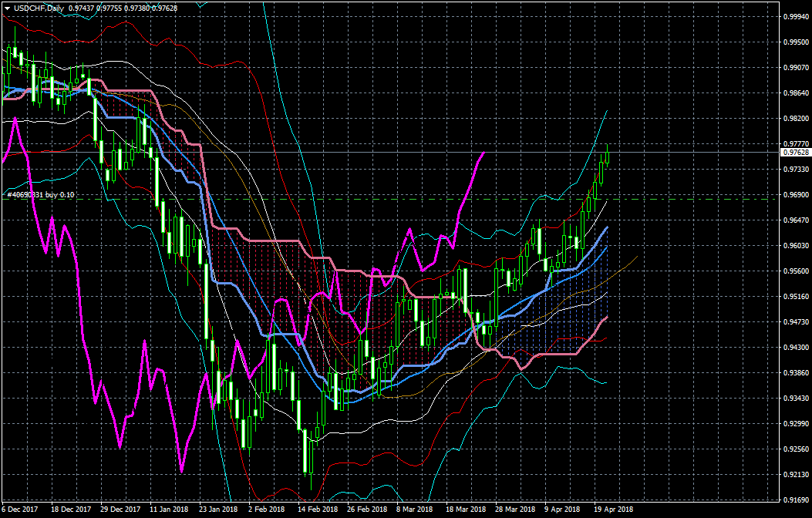Select the 23 Jan 2018 date marker
Image resolution: width=812 pixels, height=518 pixels.
pos(218,510)
